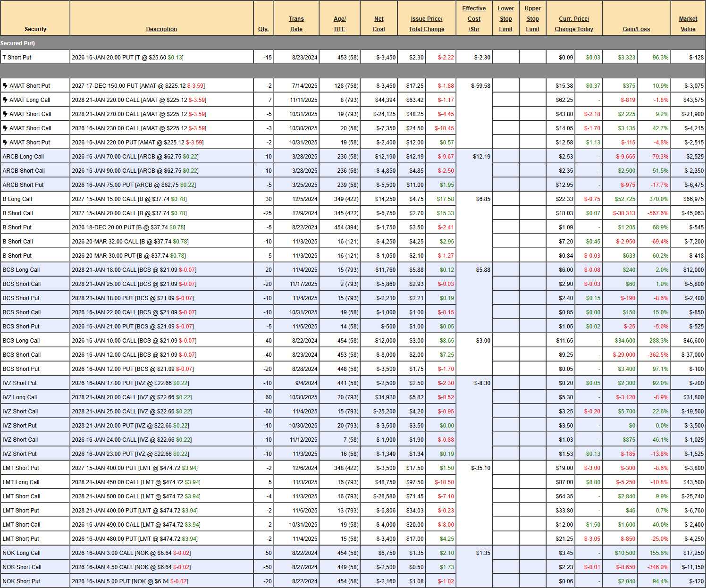Sort table by Qty. column header
Viewport: 707px width, 588px height.
coord(263,29)
